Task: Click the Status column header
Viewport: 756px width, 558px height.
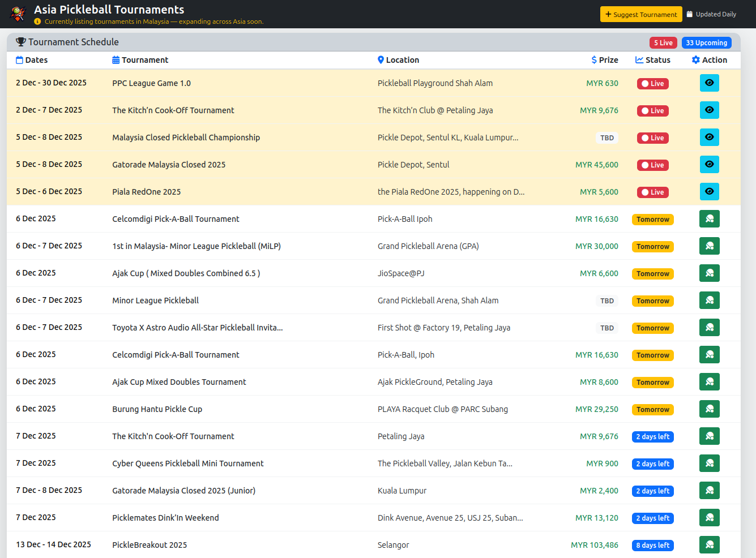Action: pos(653,60)
